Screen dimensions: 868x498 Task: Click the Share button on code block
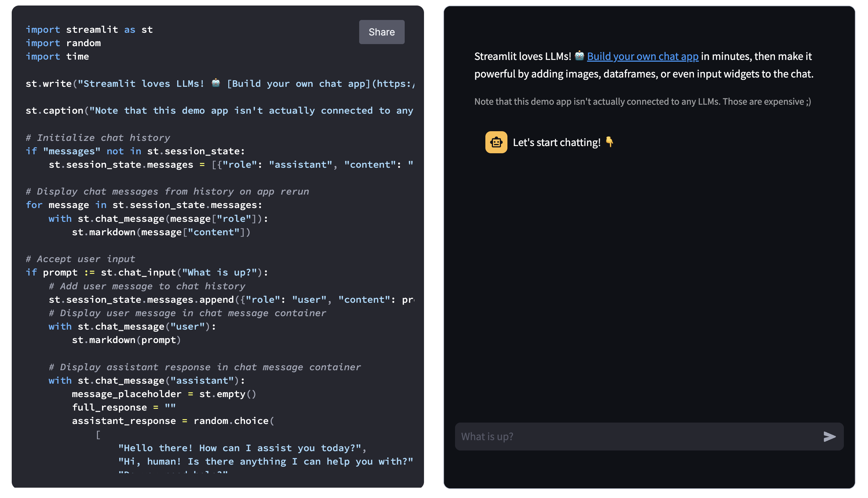click(382, 32)
